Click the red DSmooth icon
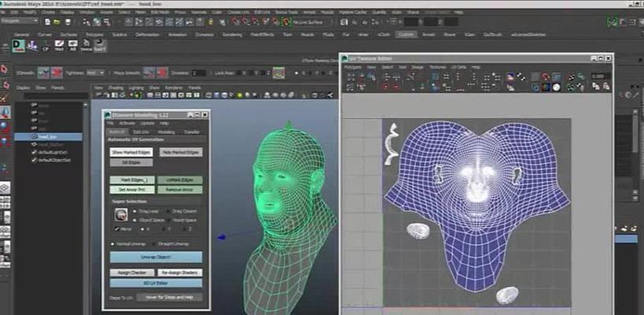 (x=57, y=72)
